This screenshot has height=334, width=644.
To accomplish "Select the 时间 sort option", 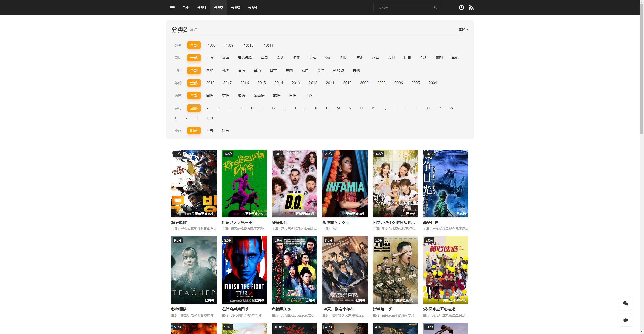I will 194,131.
